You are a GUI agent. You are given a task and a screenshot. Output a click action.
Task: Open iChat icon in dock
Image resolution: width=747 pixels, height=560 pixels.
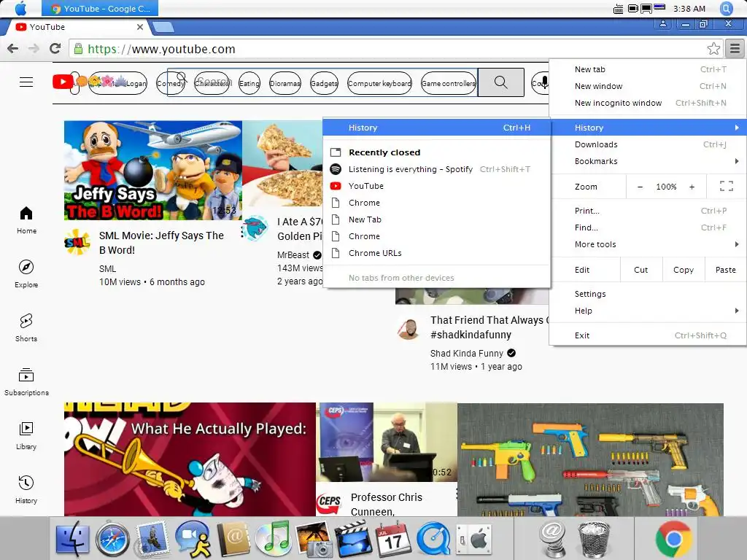tap(193, 540)
